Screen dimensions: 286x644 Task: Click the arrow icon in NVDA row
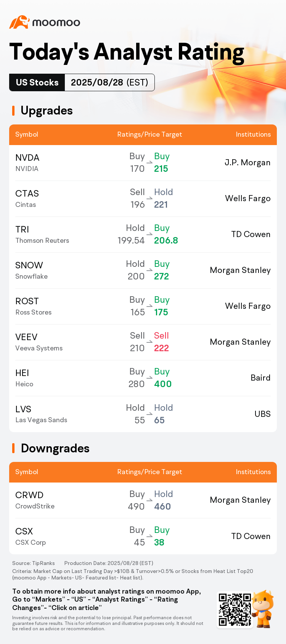[x=149, y=163]
